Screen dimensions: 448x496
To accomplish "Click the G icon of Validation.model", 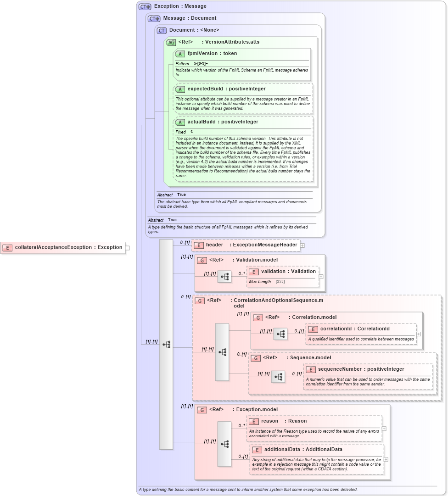I will tap(202, 260).
